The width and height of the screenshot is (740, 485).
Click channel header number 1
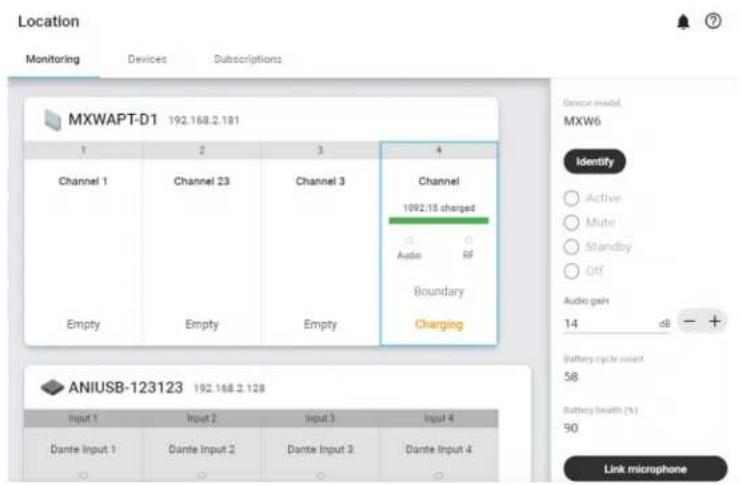(83, 151)
